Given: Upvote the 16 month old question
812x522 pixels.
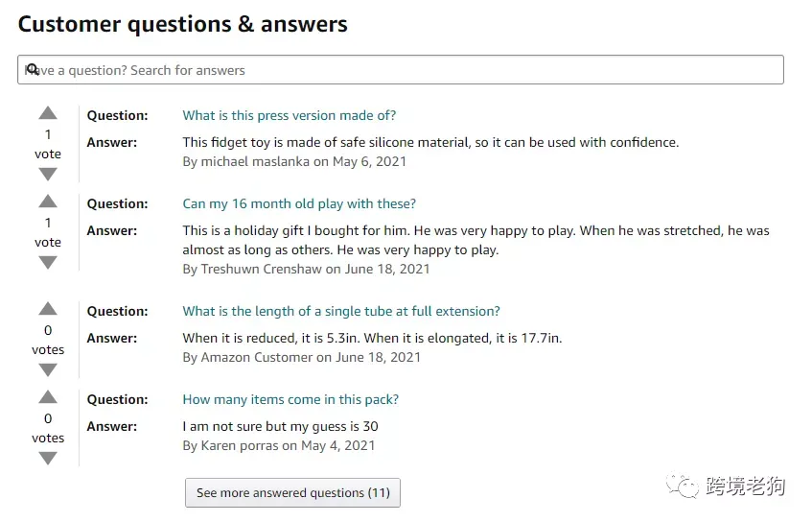Looking at the screenshot, I should tap(48, 202).
